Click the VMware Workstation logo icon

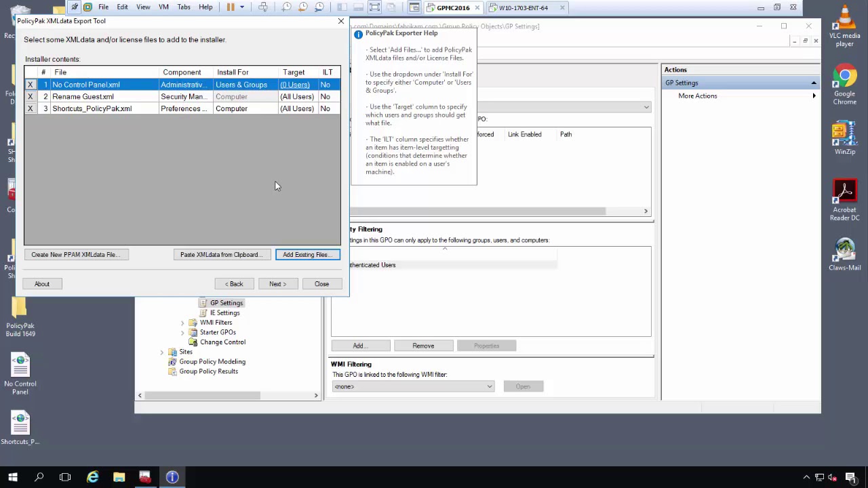coord(87,7)
